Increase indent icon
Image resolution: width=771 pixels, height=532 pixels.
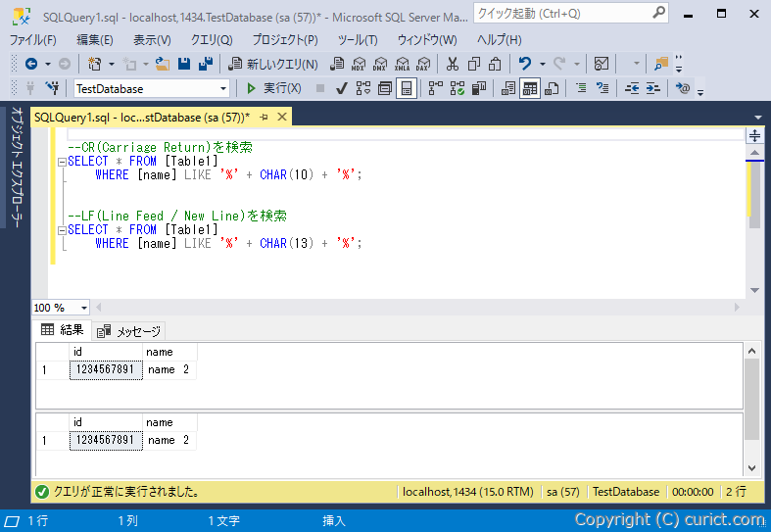(x=653, y=88)
